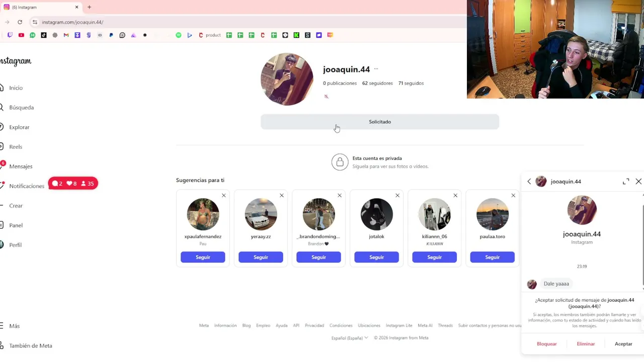The image size is (644, 362).
Task: Open the three-dot options next to jooaquin.44
Action: tap(376, 69)
